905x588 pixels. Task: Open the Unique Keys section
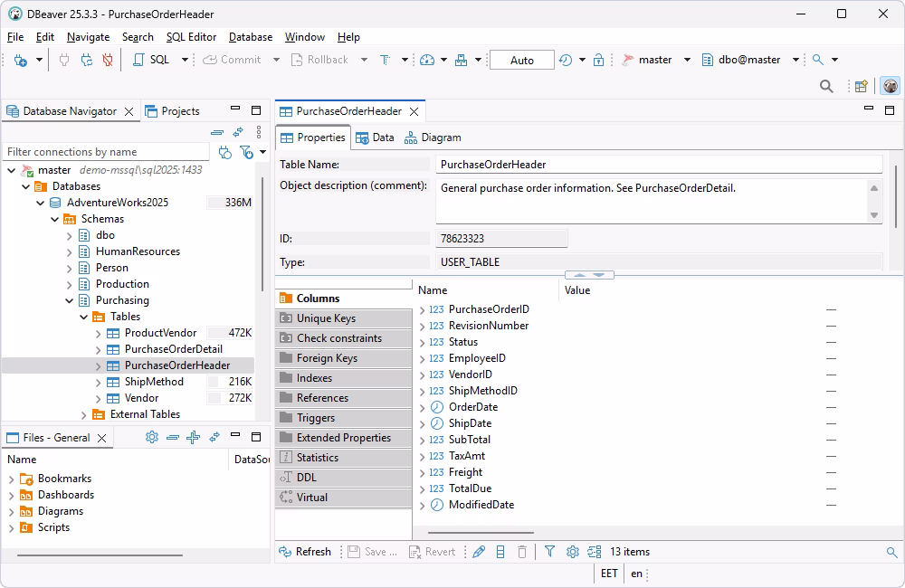pos(343,318)
